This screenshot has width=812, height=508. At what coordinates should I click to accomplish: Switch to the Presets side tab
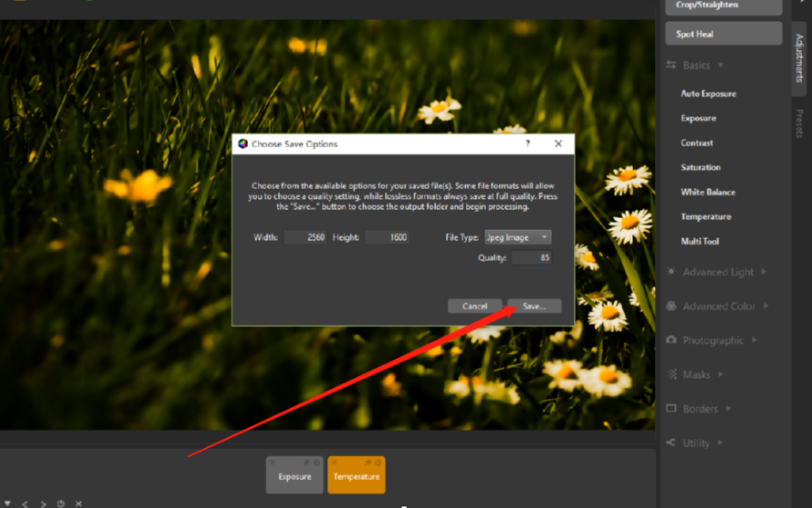click(x=799, y=124)
